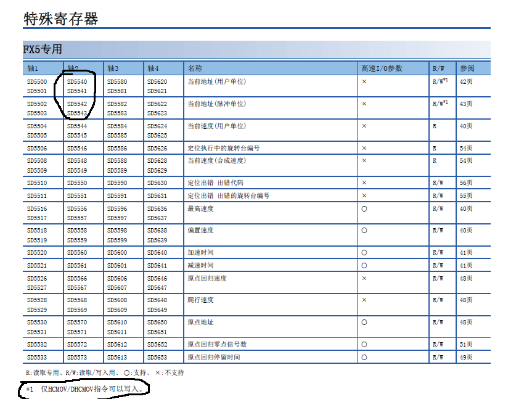The height and width of the screenshot is (399, 532).
Task: Open the 49页 page reference
Action: [466, 357]
